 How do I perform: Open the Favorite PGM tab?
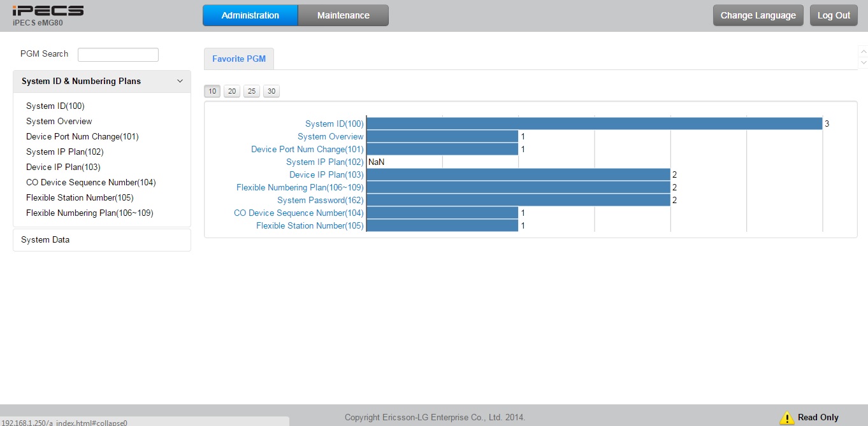pos(238,59)
